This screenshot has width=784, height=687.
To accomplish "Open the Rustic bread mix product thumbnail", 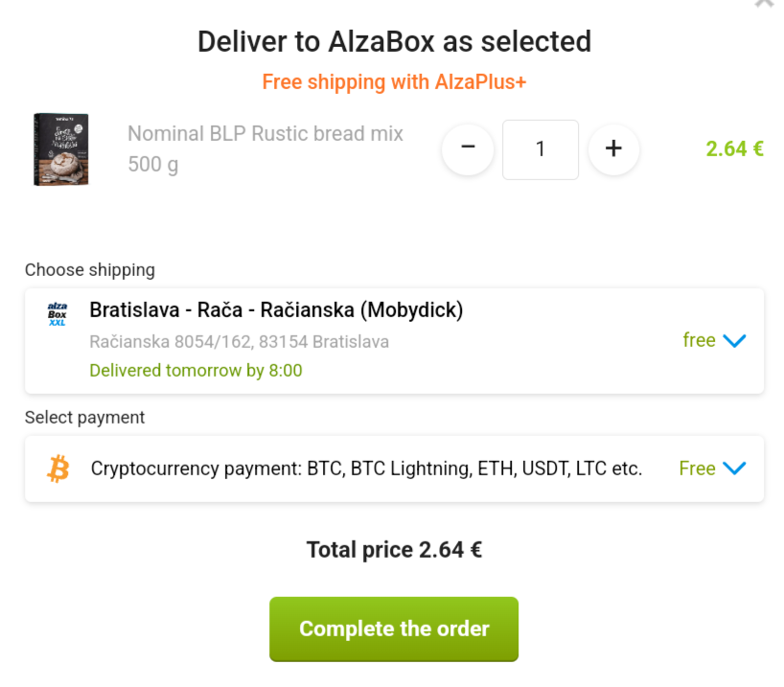I will [61, 149].
